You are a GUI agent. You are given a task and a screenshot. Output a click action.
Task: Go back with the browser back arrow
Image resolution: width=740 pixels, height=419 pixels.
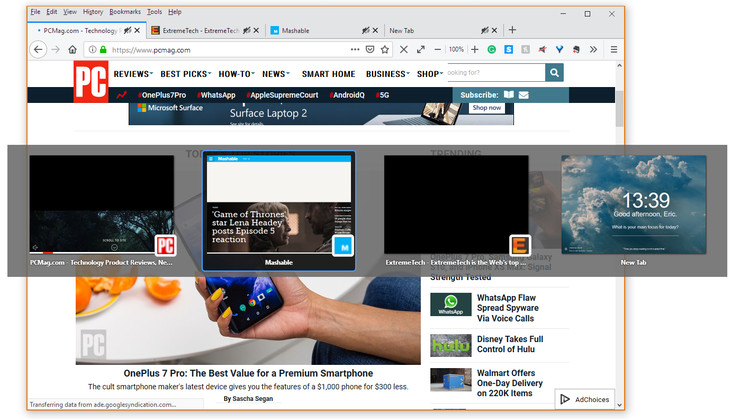pyautogui.click(x=38, y=50)
